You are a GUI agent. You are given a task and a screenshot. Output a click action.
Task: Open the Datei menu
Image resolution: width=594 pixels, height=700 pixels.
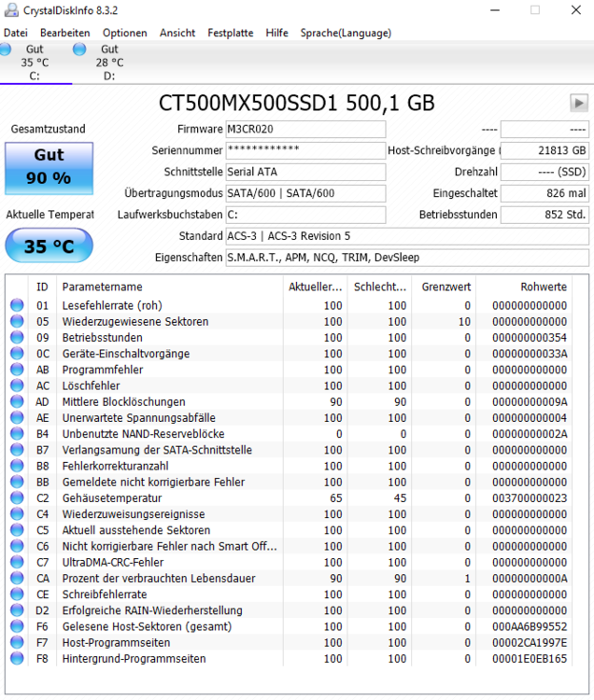pos(16,33)
